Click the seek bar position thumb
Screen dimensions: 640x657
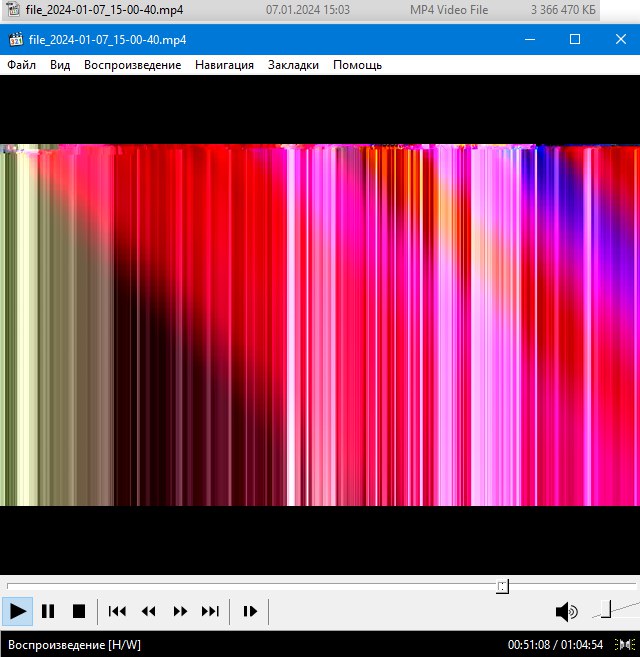click(503, 586)
